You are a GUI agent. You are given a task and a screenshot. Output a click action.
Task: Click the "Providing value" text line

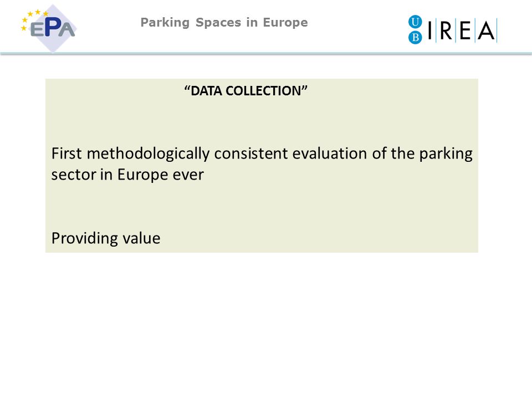tap(106, 238)
